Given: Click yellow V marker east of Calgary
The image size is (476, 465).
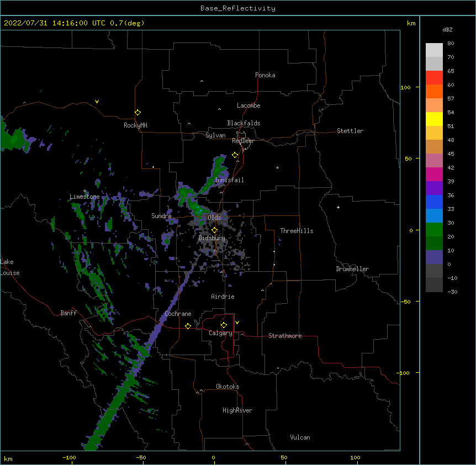Looking at the screenshot, I should click(237, 323).
